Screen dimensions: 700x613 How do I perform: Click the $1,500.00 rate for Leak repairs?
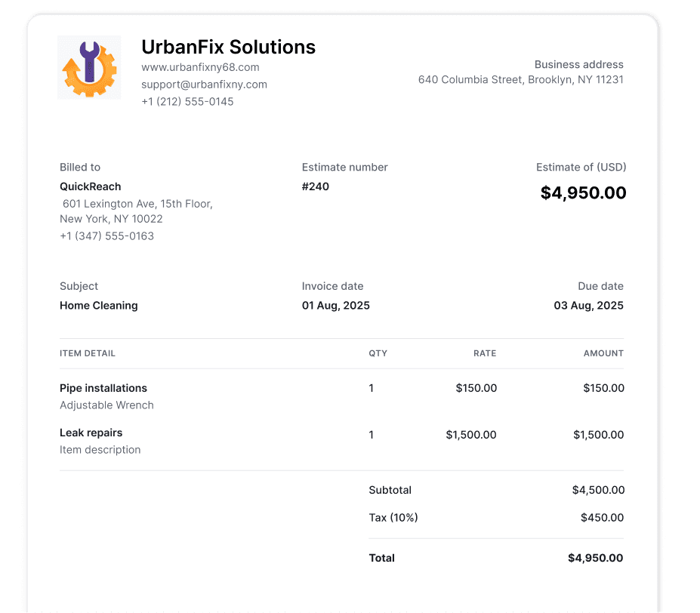pos(471,435)
